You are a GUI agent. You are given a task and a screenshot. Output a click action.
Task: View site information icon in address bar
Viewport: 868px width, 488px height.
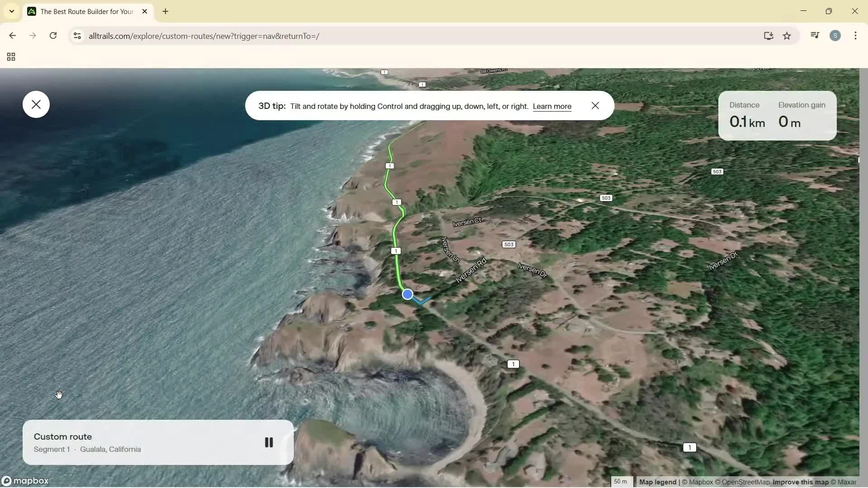(77, 36)
